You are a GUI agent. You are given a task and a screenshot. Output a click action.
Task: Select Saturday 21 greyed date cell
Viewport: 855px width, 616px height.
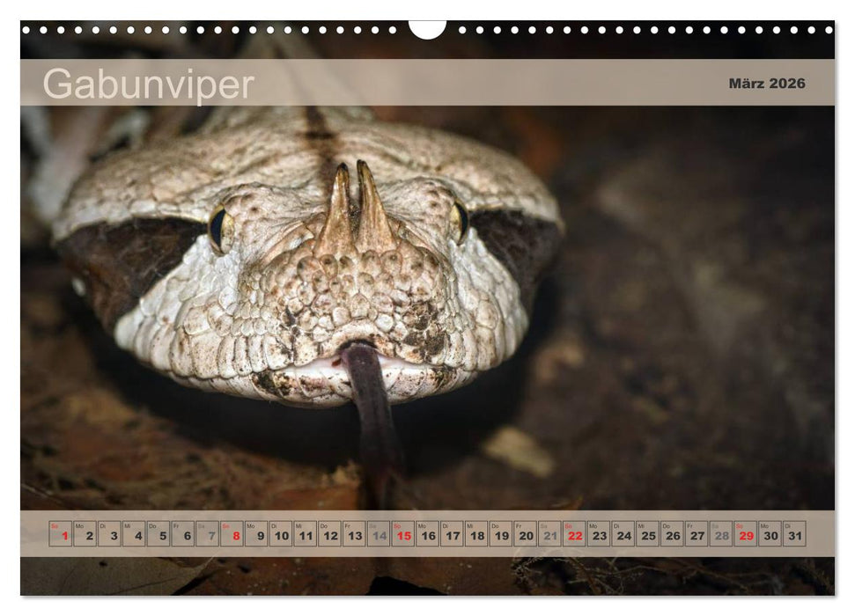550,534
